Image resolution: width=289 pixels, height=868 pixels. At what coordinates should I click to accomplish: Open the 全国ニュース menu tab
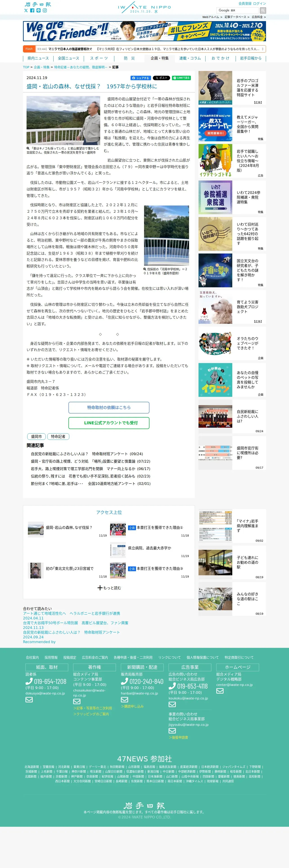pos(69,58)
